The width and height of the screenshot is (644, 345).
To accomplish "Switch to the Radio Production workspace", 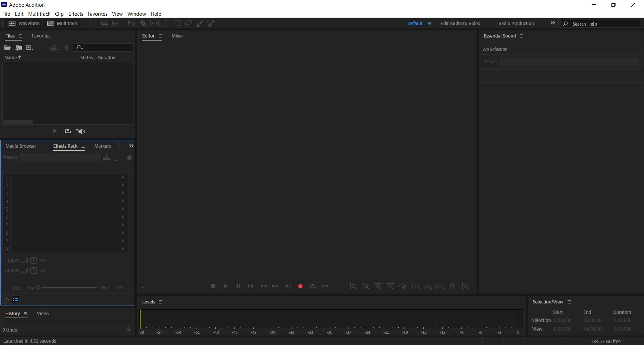I will pos(516,23).
